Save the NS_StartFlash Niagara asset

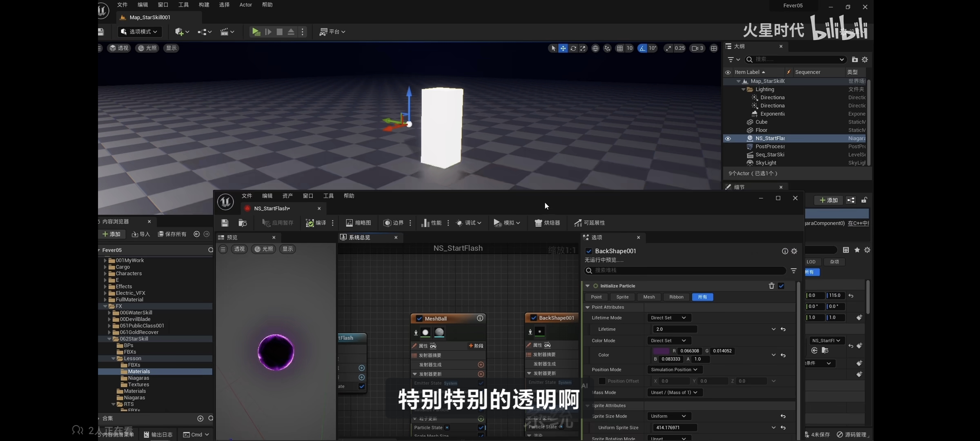point(225,223)
